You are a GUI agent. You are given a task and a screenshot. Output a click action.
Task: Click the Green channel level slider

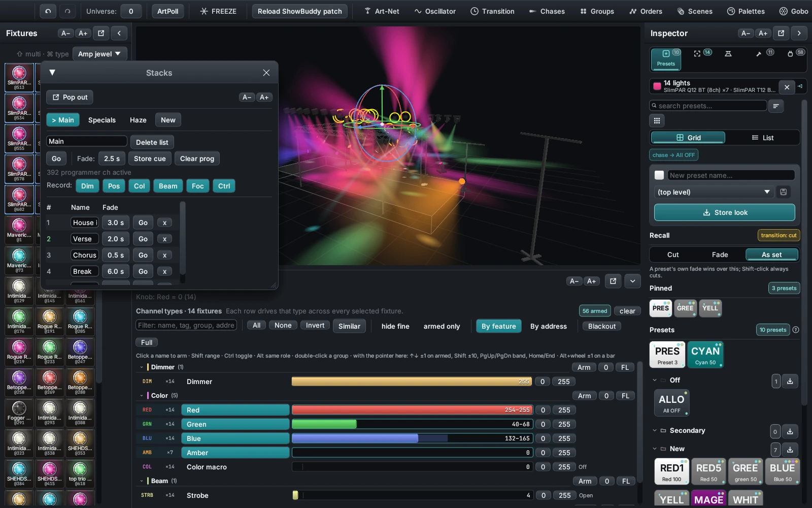412,424
